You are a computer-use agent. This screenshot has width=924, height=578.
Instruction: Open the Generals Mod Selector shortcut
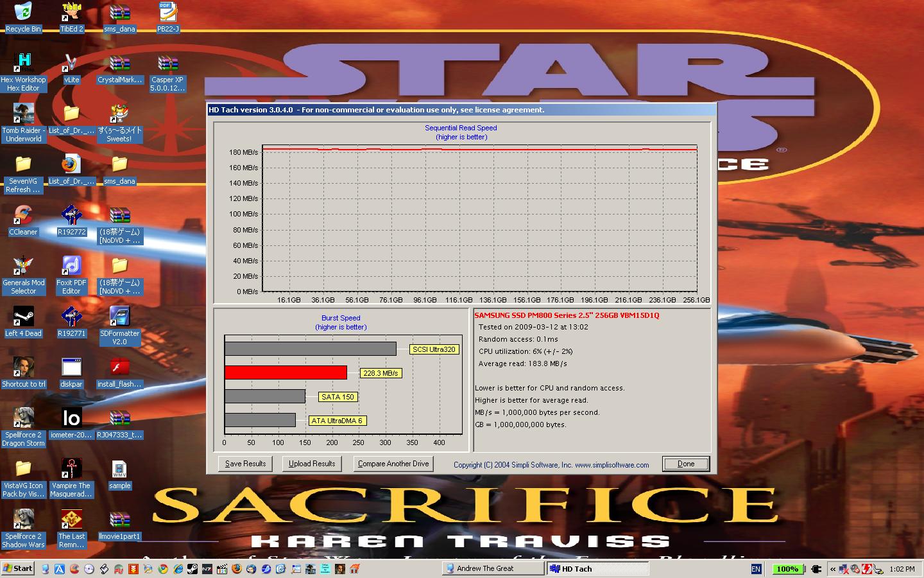(23, 275)
